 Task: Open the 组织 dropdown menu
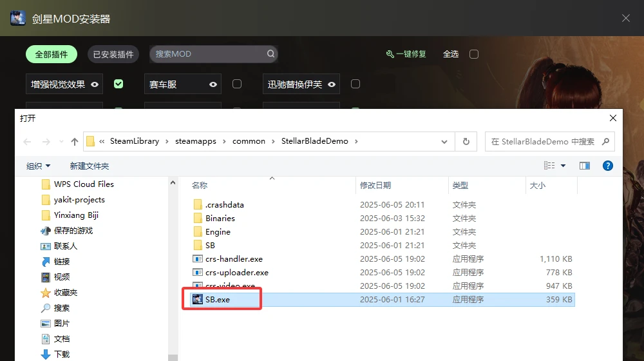38,166
